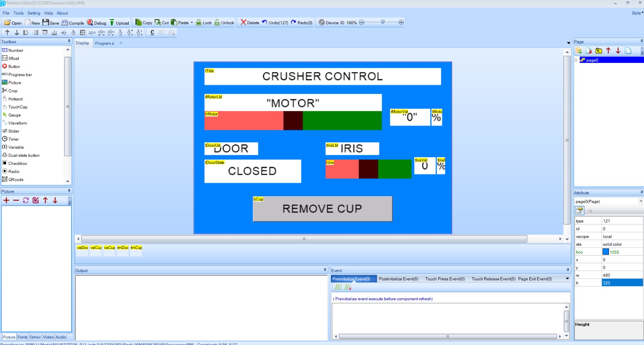Toggle the Page panel pin
The height and width of the screenshot is (345, 644).
642,41
